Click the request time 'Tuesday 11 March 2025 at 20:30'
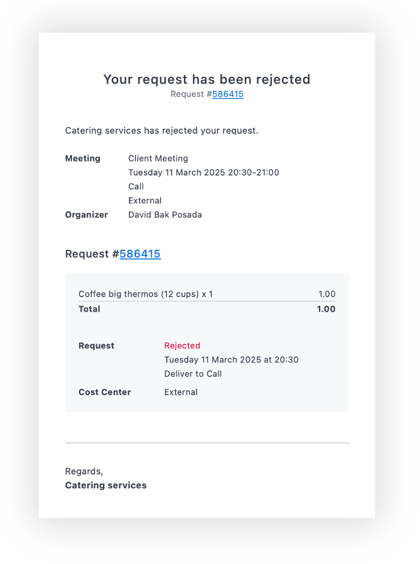 coord(231,360)
